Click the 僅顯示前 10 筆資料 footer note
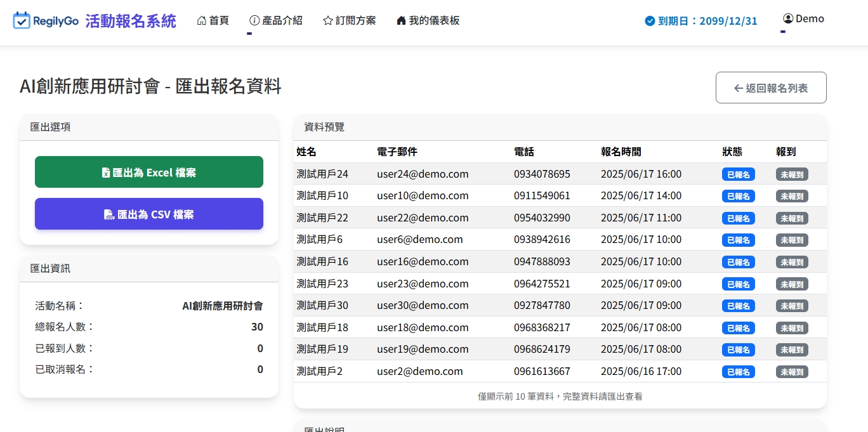 560,396
